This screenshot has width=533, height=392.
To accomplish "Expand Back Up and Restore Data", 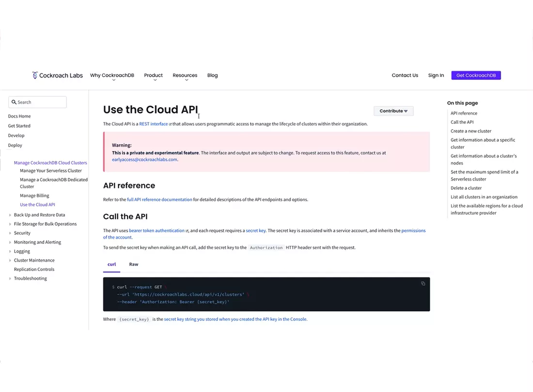I will tap(10, 215).
